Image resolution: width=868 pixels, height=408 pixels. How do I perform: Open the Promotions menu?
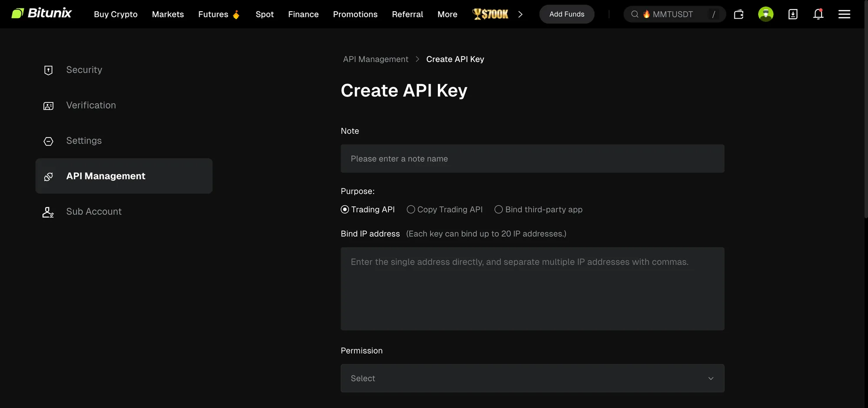click(x=355, y=14)
